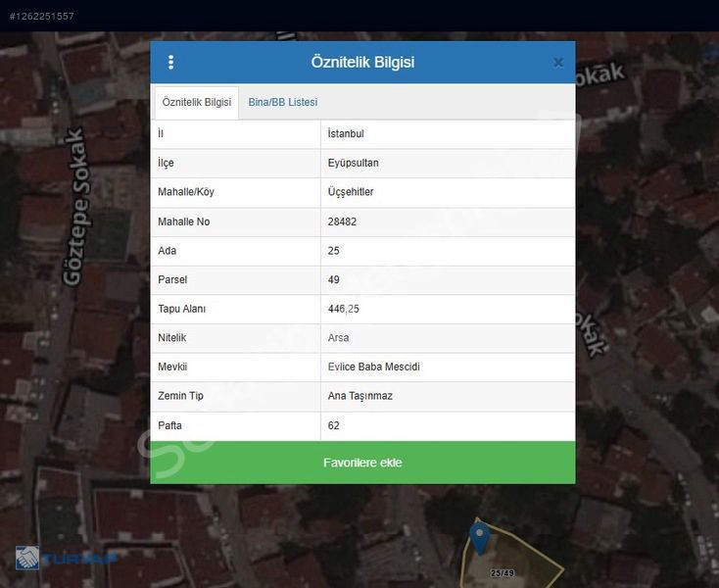The width and height of the screenshot is (719, 588).
Task: Click the 25/49 parcel label on map
Action: [x=503, y=573]
